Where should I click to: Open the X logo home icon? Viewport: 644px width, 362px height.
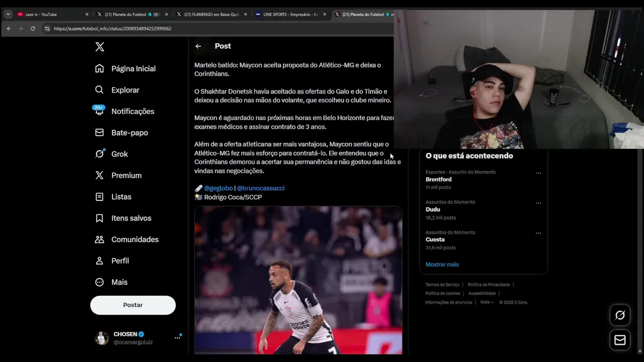click(x=100, y=47)
